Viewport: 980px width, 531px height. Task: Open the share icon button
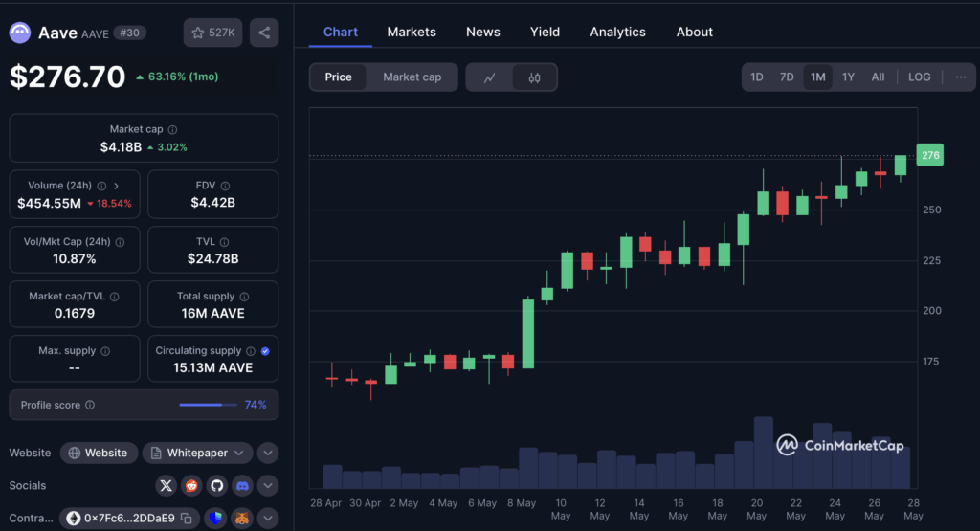tap(264, 33)
